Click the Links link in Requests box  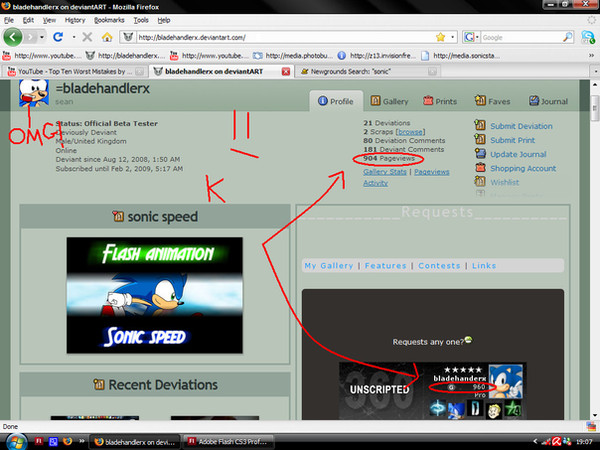coord(484,266)
